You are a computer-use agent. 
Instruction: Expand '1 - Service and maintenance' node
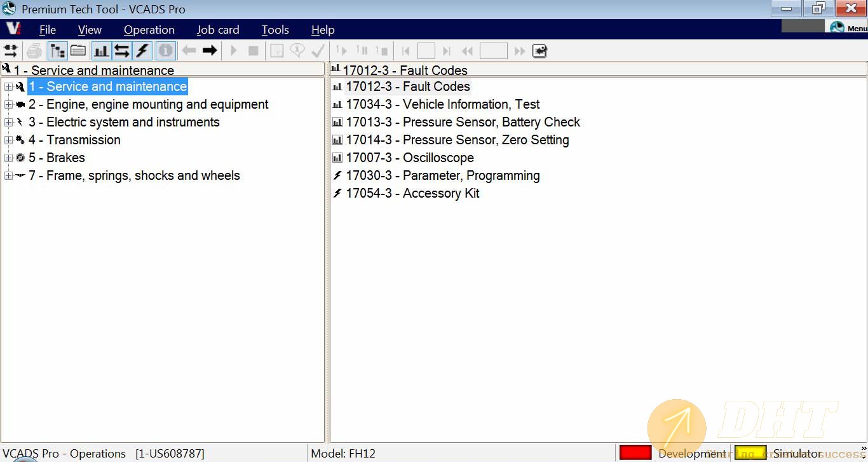[x=8, y=86]
